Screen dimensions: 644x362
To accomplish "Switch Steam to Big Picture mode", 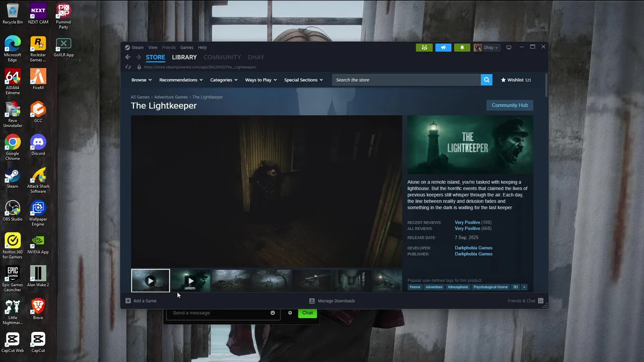I will (x=509, y=47).
